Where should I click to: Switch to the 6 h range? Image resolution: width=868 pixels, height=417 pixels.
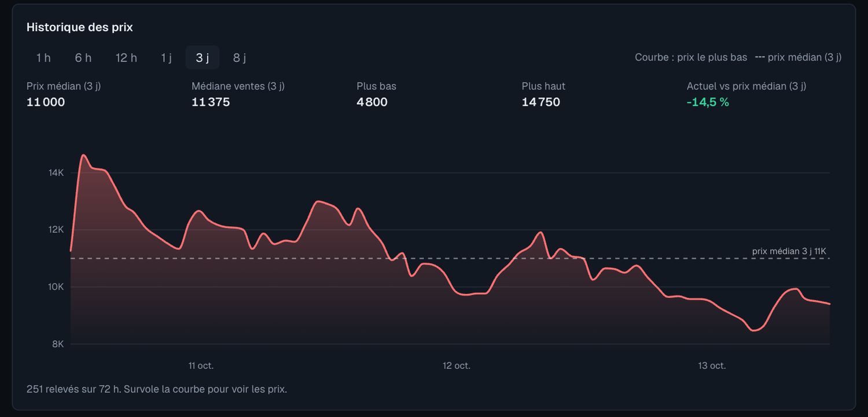tap(83, 58)
